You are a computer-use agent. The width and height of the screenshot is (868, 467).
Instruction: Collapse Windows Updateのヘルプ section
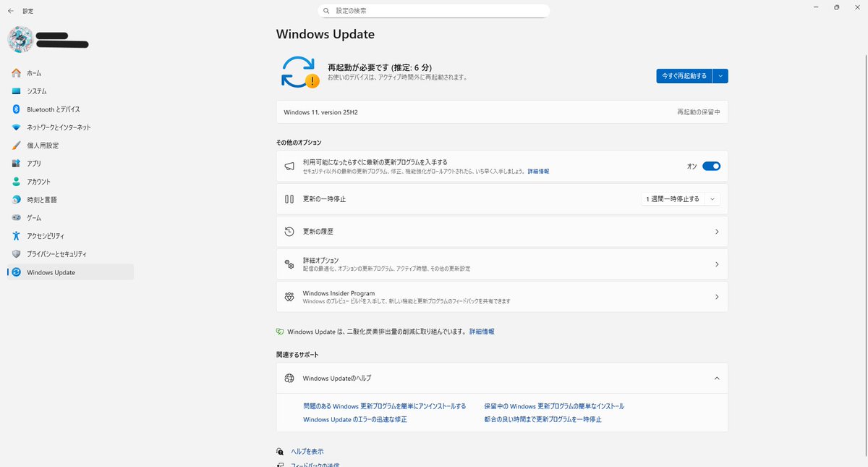point(717,378)
